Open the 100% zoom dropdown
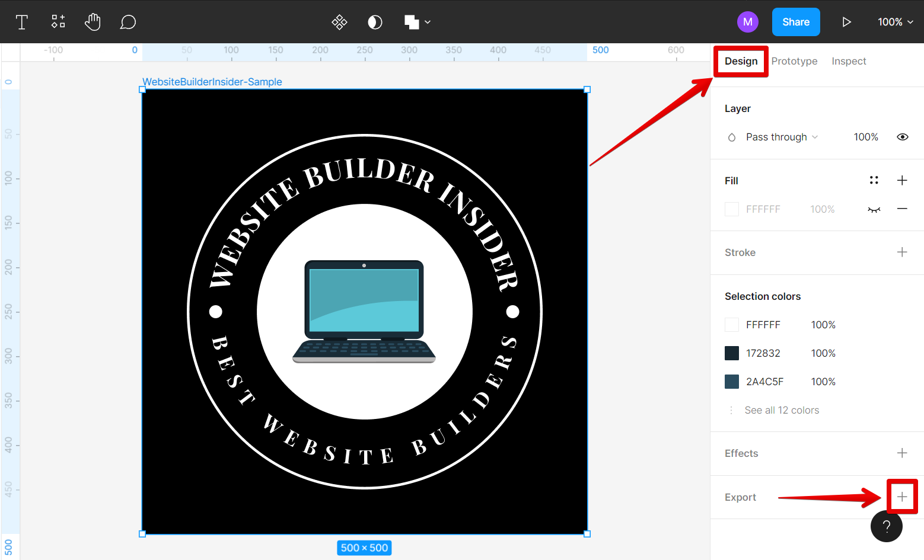This screenshot has width=924, height=560. (895, 22)
